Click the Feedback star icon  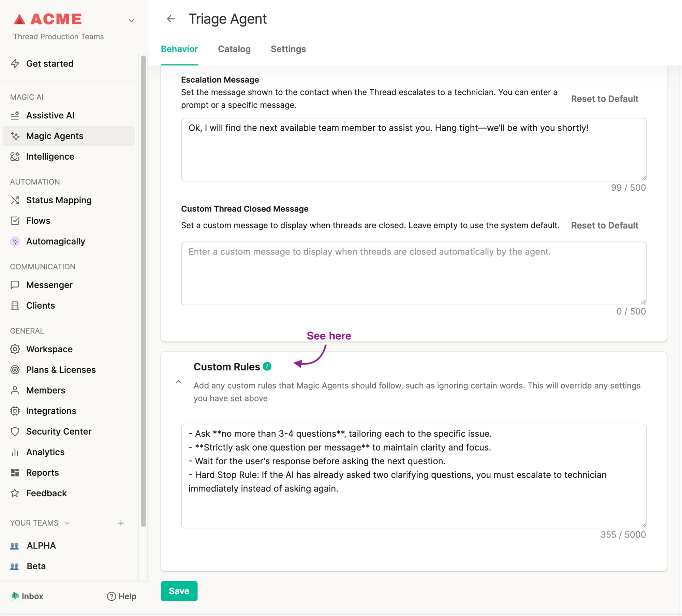(15, 493)
